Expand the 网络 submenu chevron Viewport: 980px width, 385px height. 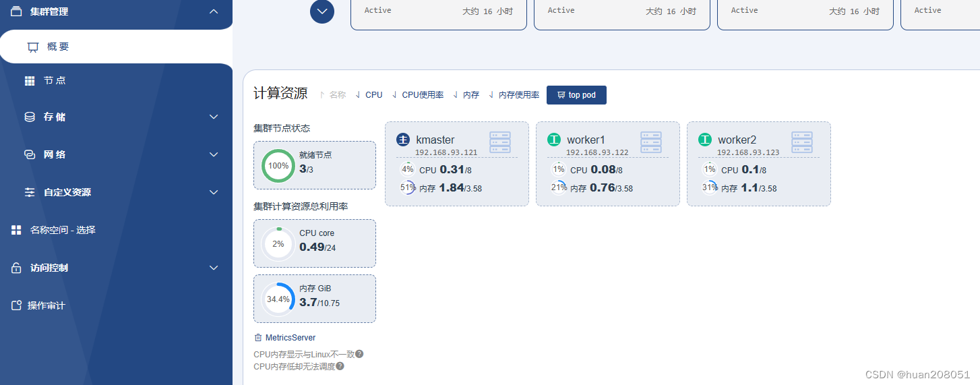[214, 154]
